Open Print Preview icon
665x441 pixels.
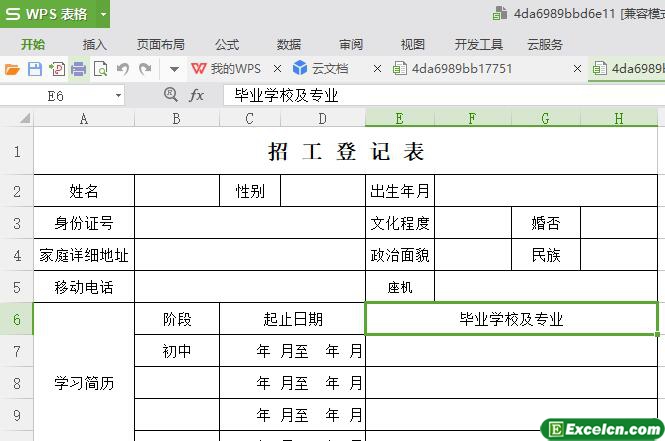[101, 69]
